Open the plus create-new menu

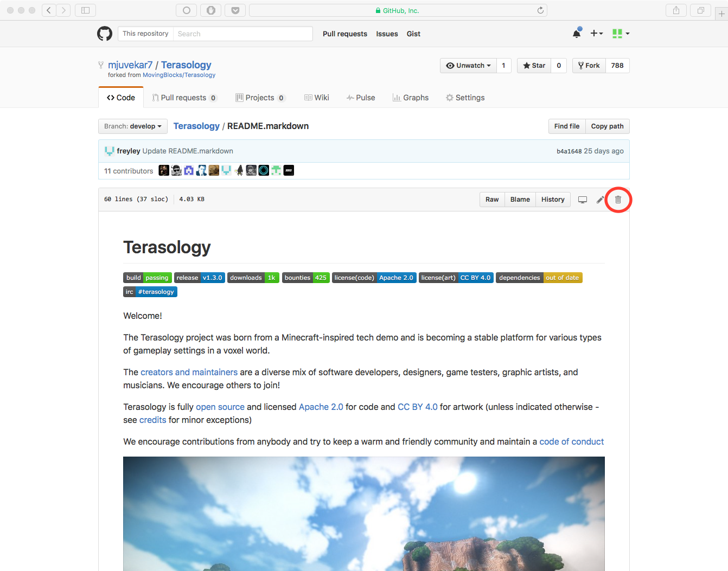(x=596, y=33)
